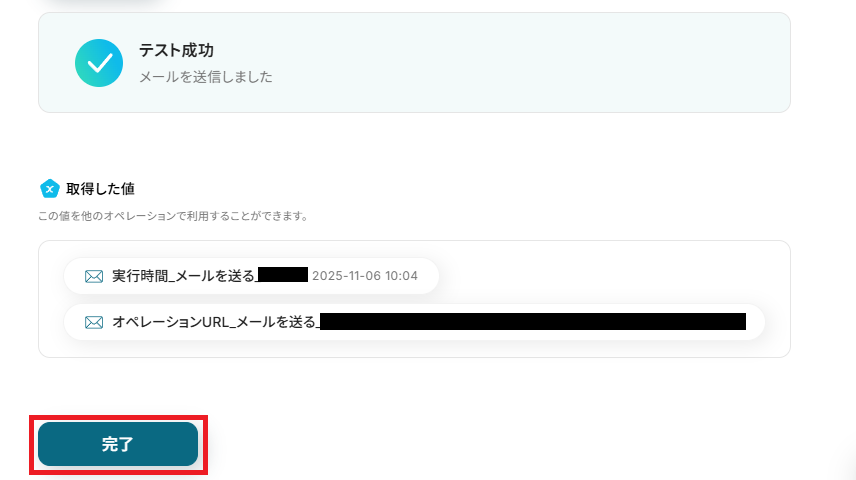The image size is (856, 480).
Task: Click the テスト成功 heading
Action: [176, 50]
